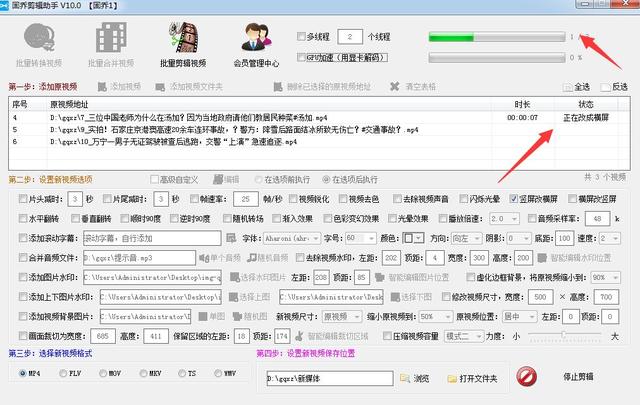The width and height of the screenshot is (640, 405).
Task: Click the red 停止剪辑 stop icon
Action: coord(527,376)
